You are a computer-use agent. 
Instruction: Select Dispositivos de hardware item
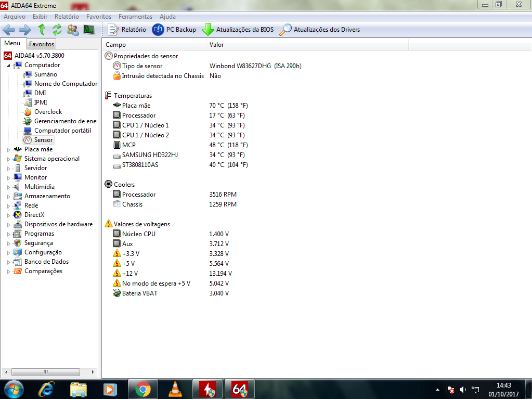click(x=58, y=224)
